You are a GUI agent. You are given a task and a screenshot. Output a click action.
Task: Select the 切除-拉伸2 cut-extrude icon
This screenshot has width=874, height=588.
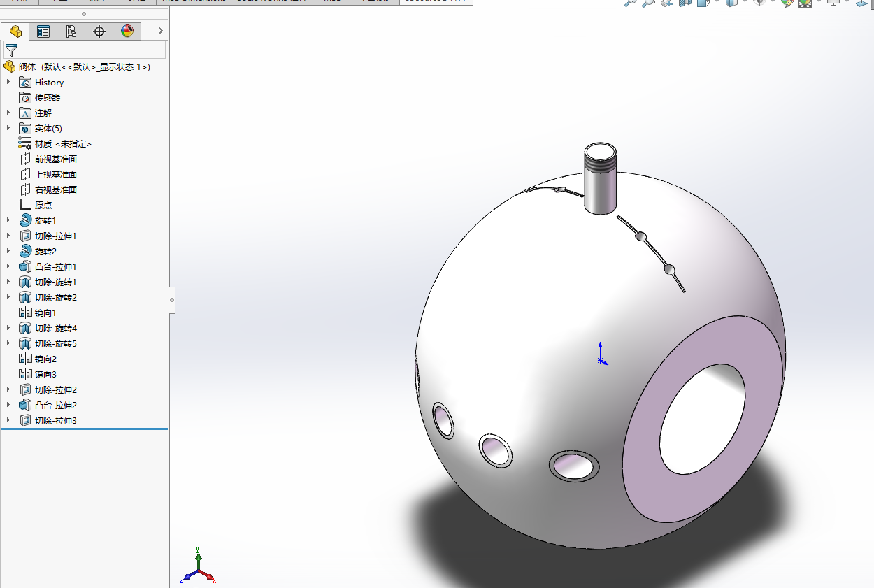click(x=25, y=390)
